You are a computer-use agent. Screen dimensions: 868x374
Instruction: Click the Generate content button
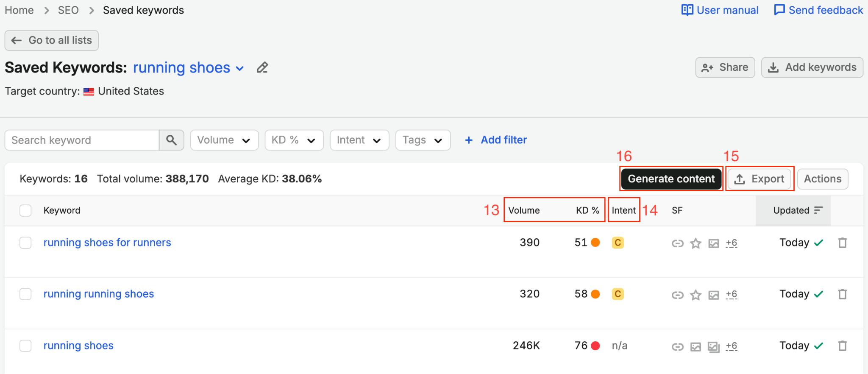pyautogui.click(x=671, y=179)
